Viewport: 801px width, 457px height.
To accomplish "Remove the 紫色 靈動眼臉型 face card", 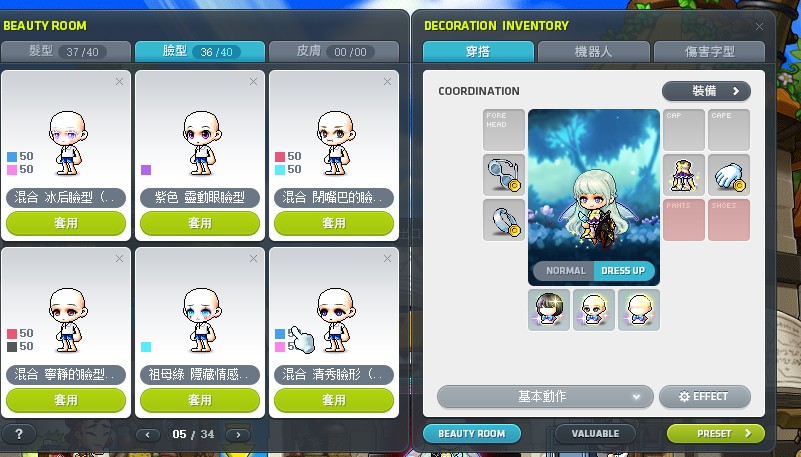I will [x=253, y=82].
